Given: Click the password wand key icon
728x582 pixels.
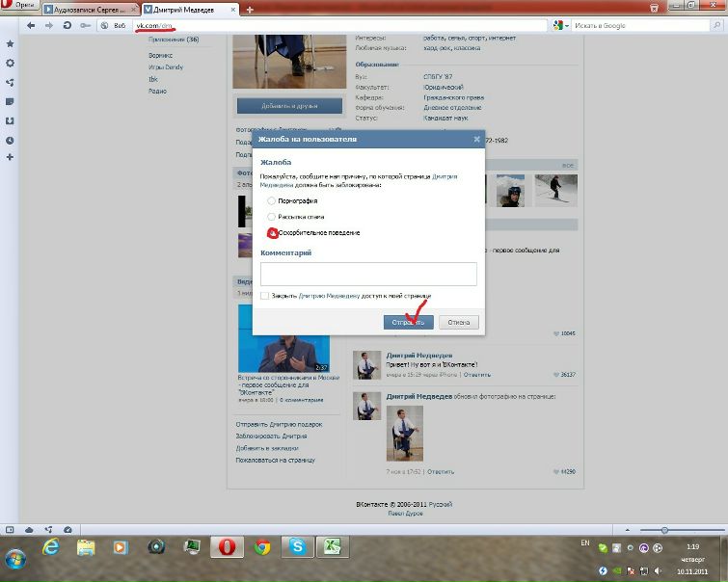Looking at the screenshot, I should pos(85,25).
